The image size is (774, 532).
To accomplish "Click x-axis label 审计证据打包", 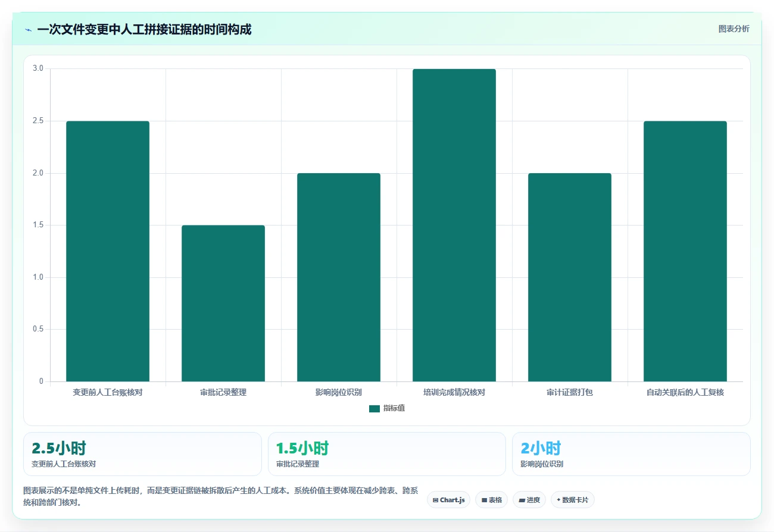I will 570,392.
